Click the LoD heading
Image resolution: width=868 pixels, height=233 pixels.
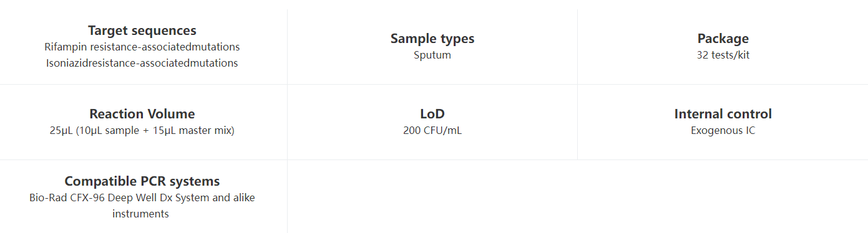(x=432, y=114)
